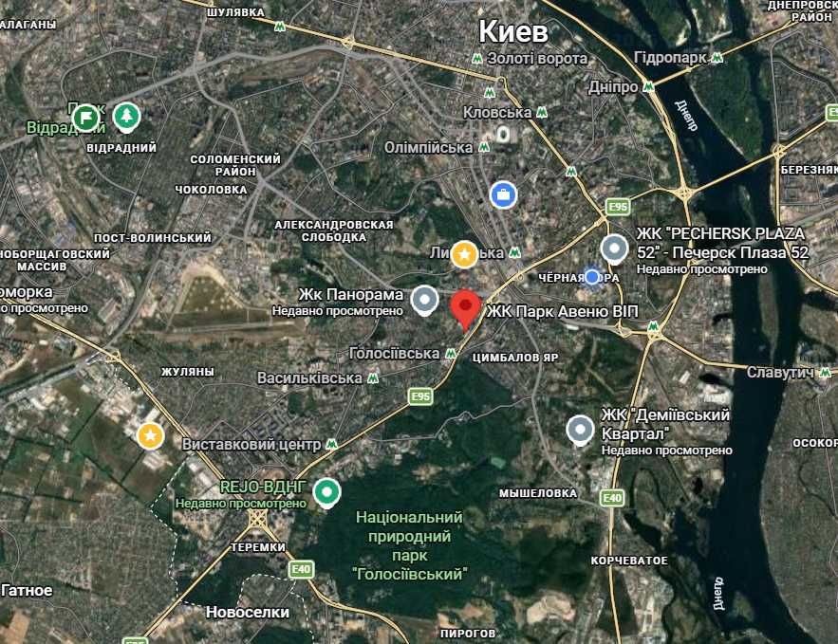Click the yellow star near Либідська

464,254
